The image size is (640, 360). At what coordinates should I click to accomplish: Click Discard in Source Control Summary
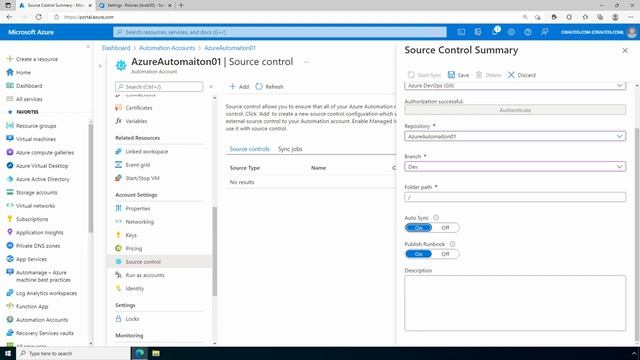pyautogui.click(x=522, y=75)
